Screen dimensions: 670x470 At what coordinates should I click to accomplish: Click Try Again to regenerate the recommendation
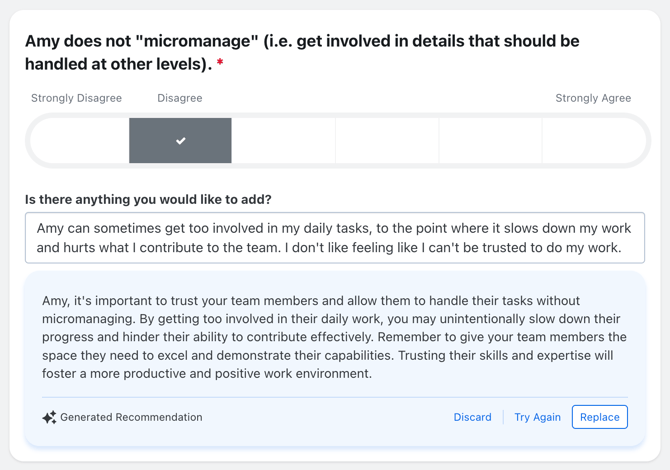[537, 417]
